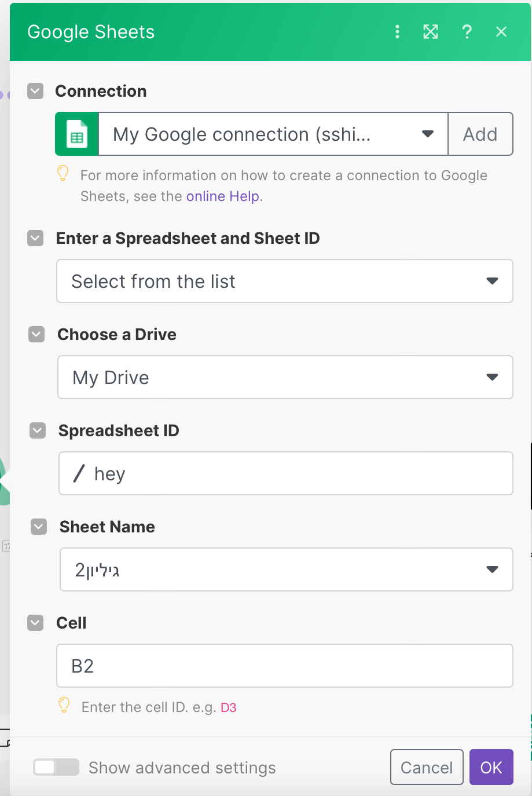This screenshot has width=532, height=796.
Task: Close the Google Sheets dialog
Action: (501, 32)
